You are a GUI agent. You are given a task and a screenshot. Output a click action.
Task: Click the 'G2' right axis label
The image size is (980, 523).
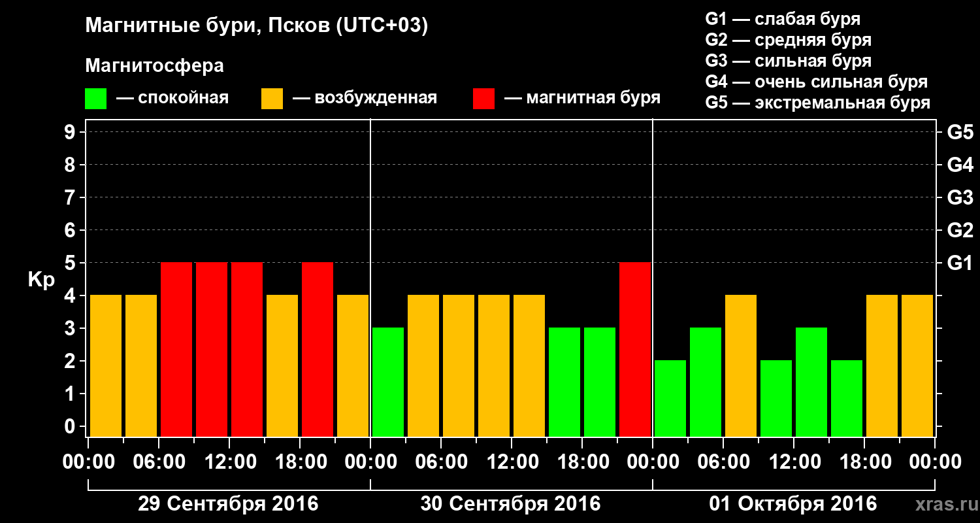960,230
